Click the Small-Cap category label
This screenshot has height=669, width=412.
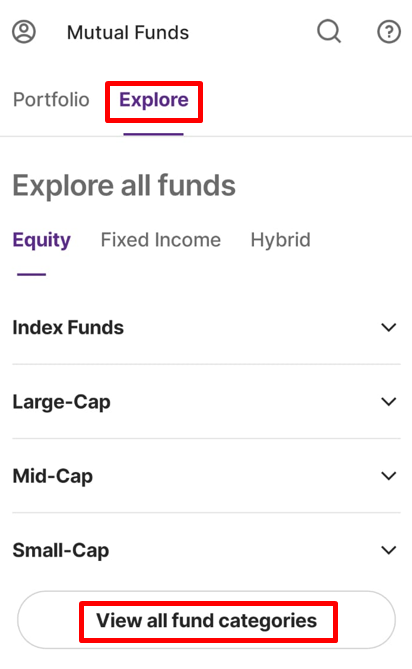(61, 550)
